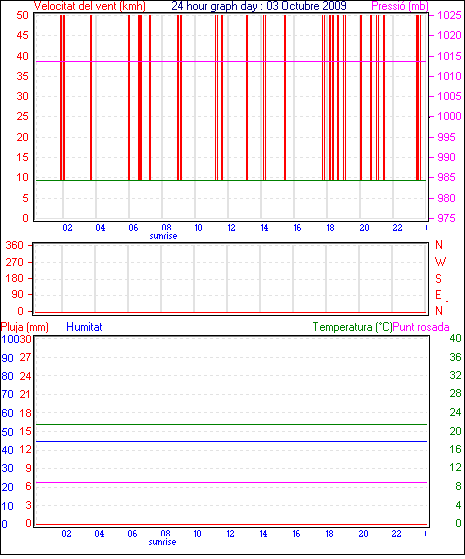Click the "Pressió (mb)" axis title

(x=400, y=6)
